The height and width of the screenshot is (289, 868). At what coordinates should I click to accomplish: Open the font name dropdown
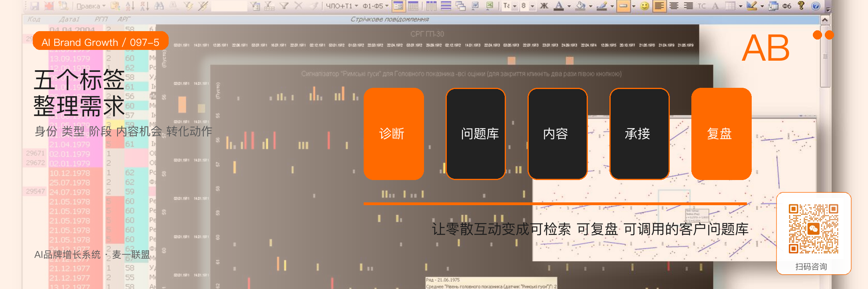[x=515, y=6]
